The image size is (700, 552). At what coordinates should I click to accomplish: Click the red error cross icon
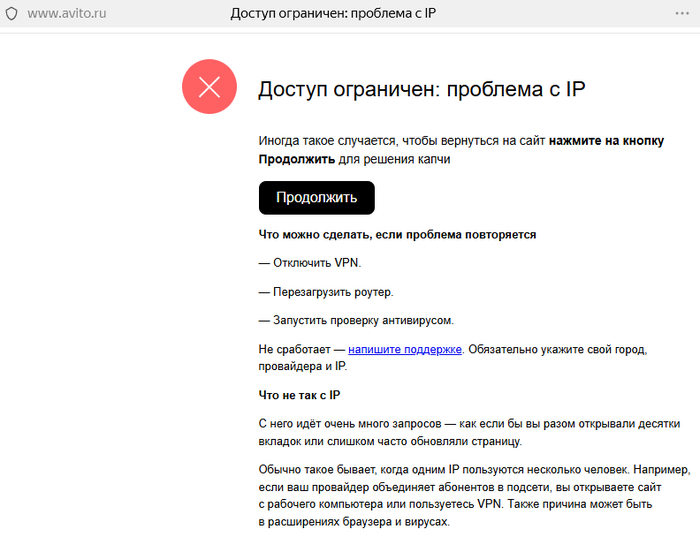click(209, 87)
